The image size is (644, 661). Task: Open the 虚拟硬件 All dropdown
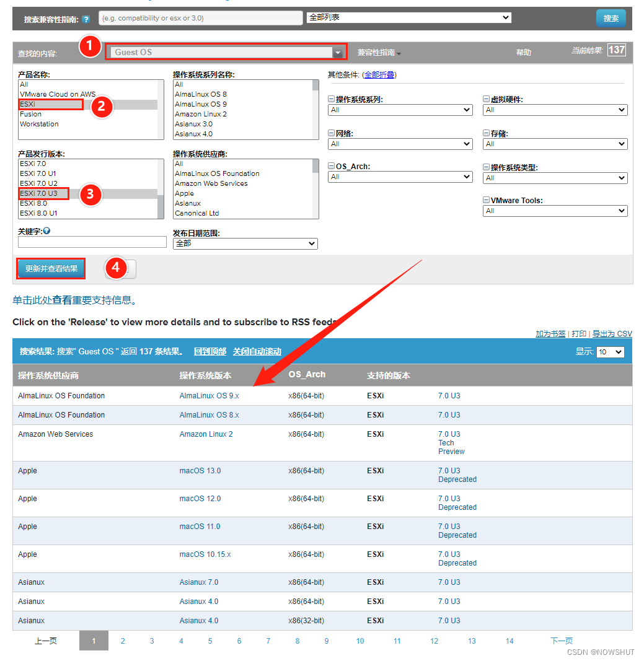point(555,110)
